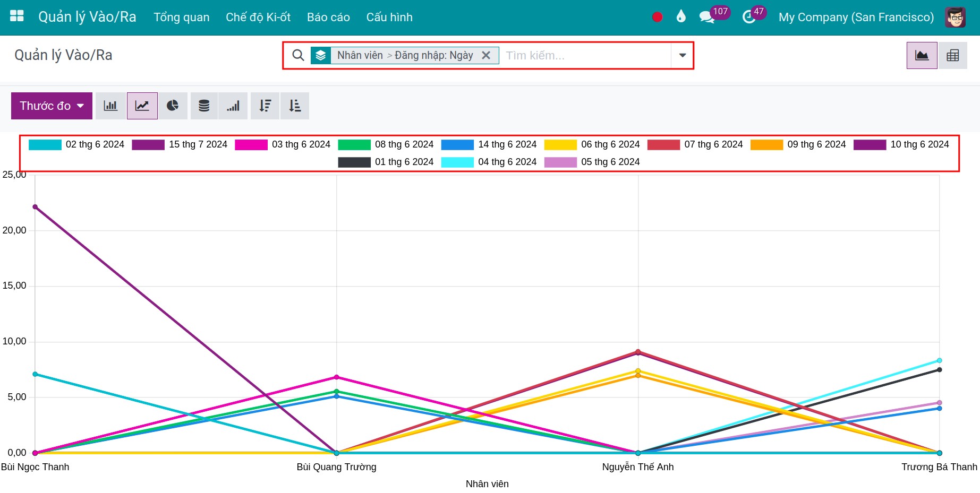Open the Cấu hình menu
The width and height of the screenshot is (980, 493).
(x=389, y=17)
